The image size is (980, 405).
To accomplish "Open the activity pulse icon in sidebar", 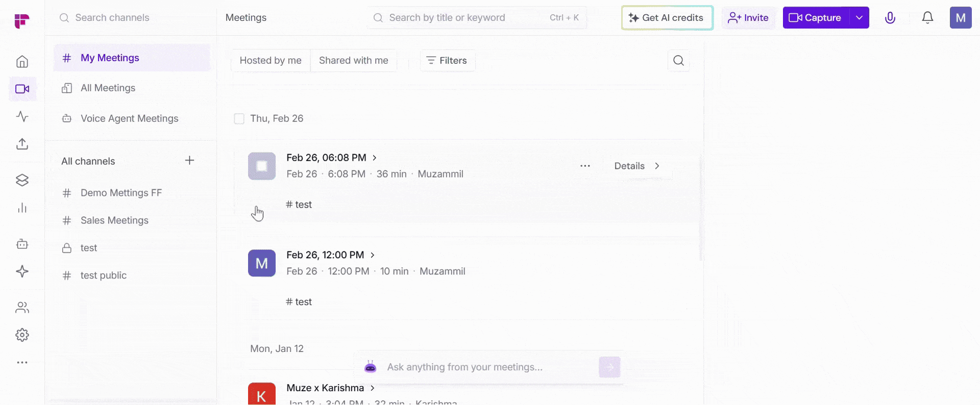I will pyautogui.click(x=22, y=116).
